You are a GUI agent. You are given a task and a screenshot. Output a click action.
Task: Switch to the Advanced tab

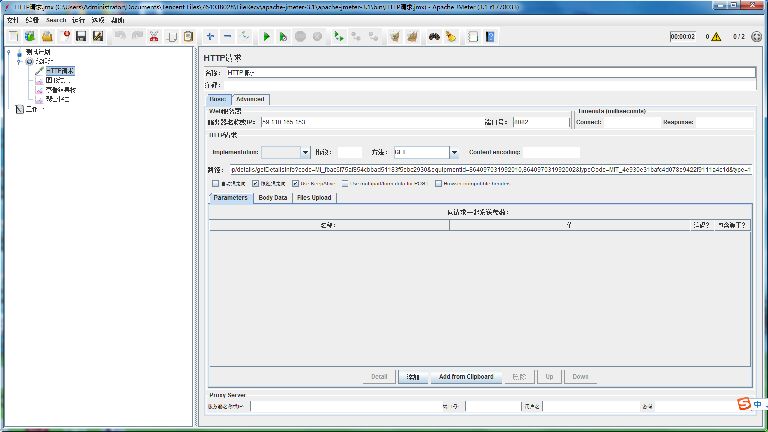[x=251, y=99]
